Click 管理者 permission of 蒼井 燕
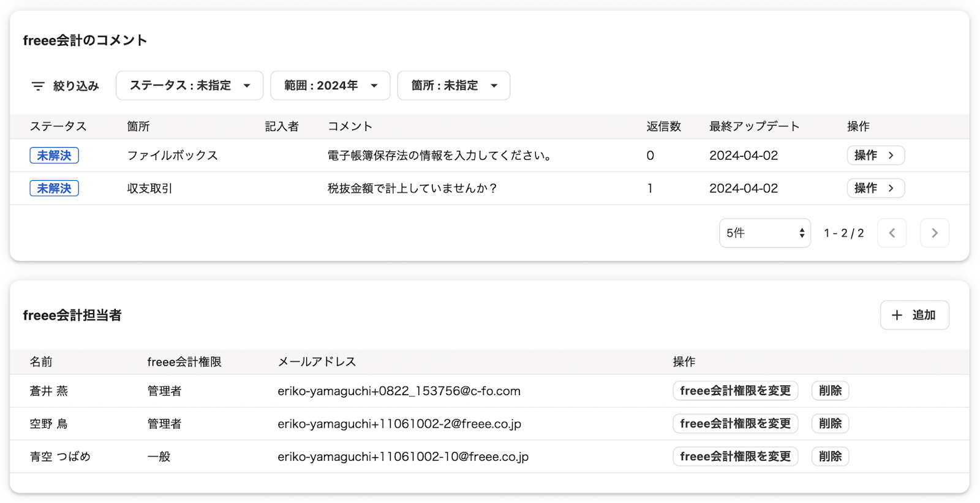This screenshot has width=980, height=503. pyautogui.click(x=164, y=391)
